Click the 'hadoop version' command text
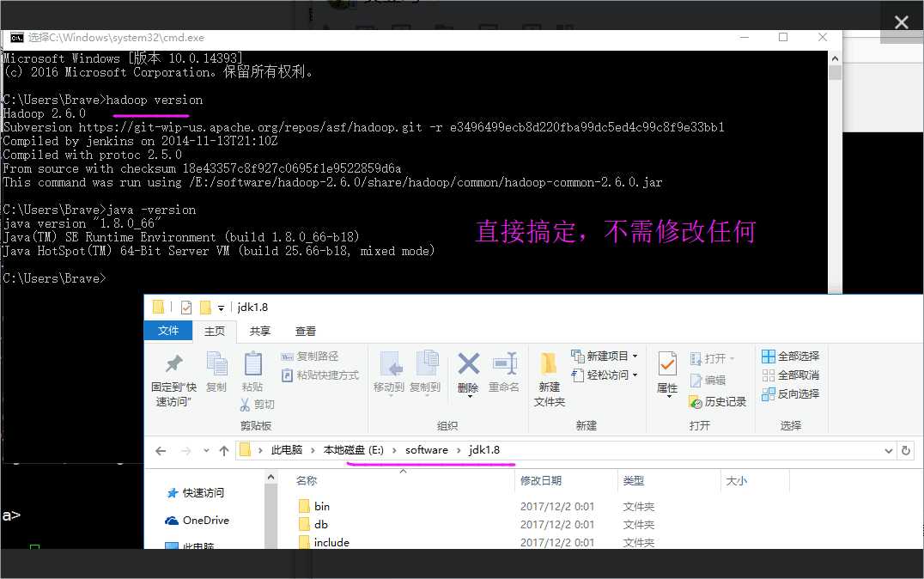This screenshot has height=579, width=924. click(155, 101)
